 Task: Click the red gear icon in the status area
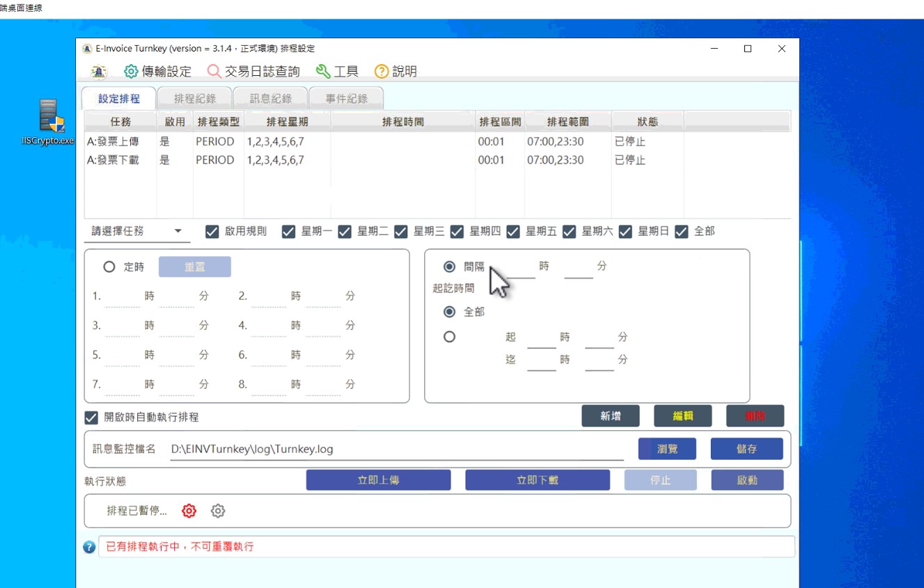pyautogui.click(x=189, y=511)
